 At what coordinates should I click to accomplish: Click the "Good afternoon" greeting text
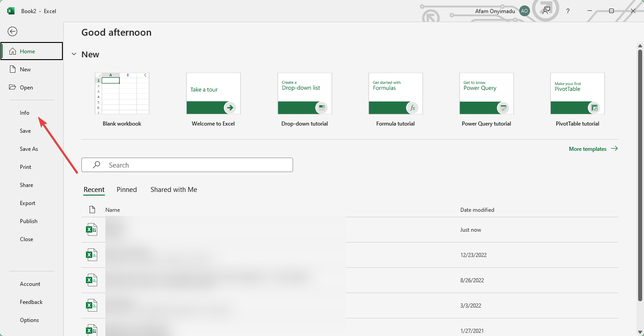coord(116,32)
